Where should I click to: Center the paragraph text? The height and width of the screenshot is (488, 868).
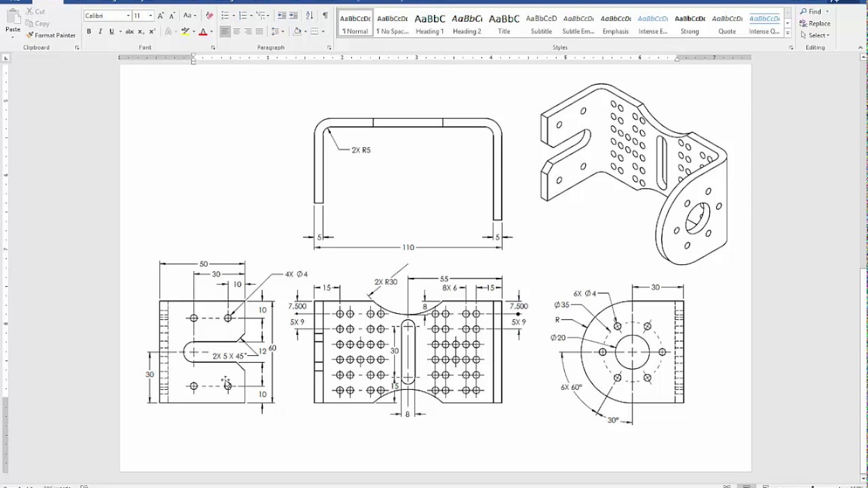click(x=237, y=32)
